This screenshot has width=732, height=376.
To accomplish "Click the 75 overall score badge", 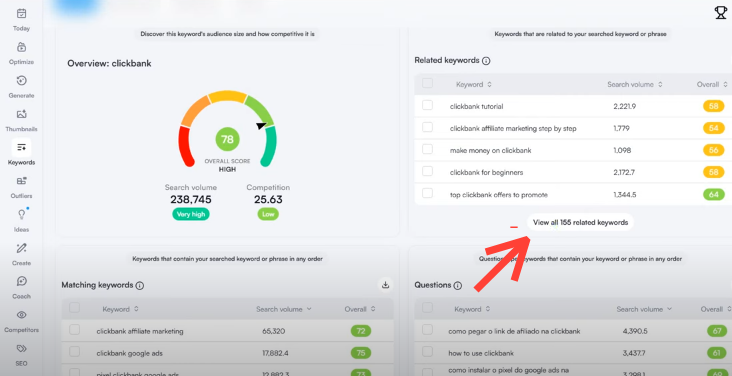I will [x=361, y=353].
